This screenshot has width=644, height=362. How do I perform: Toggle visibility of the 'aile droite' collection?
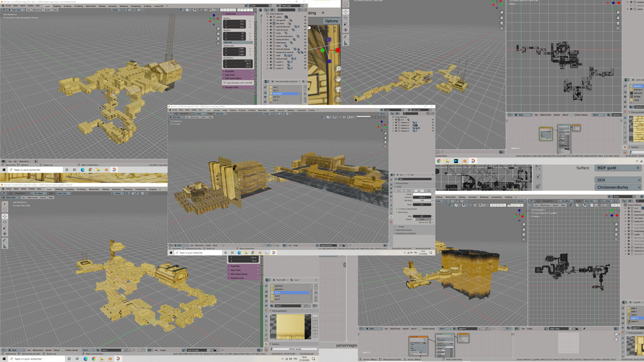[305, 23]
